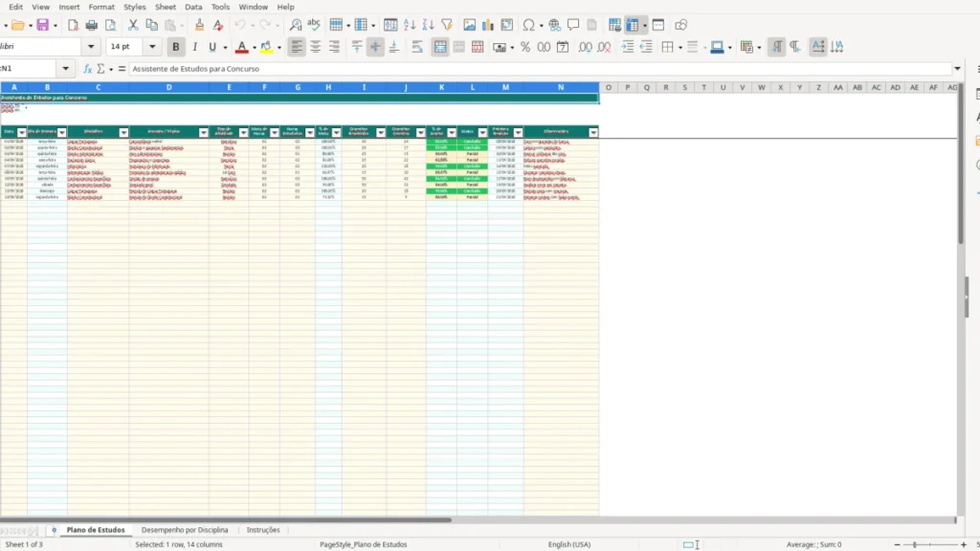The image size is (980, 551).
Task: Open the Styles menu
Action: coord(134,7)
